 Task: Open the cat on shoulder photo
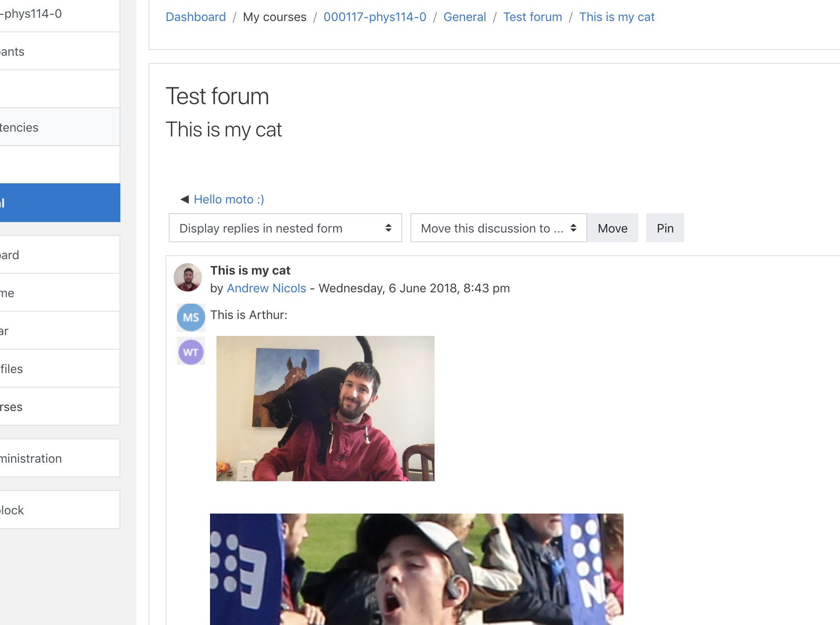coord(325,409)
